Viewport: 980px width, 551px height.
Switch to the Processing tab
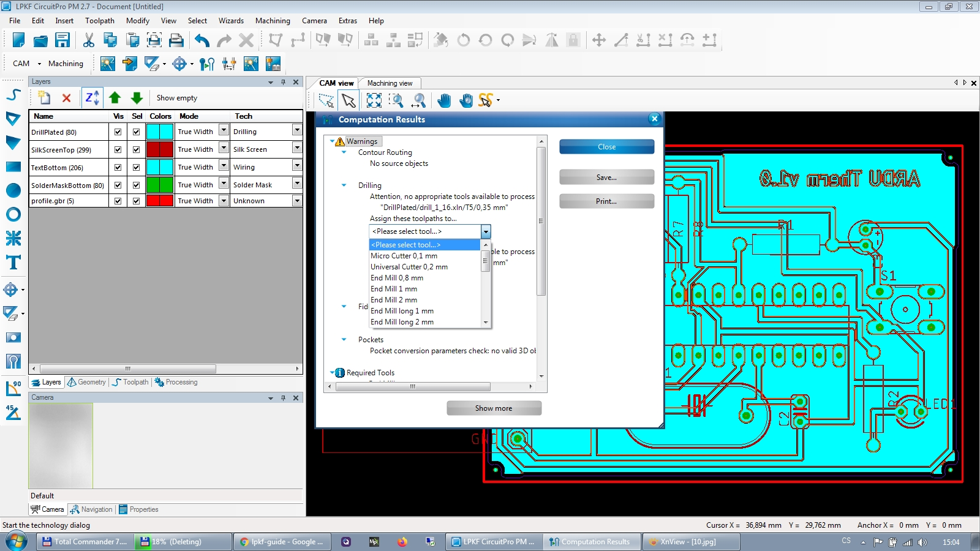click(176, 382)
